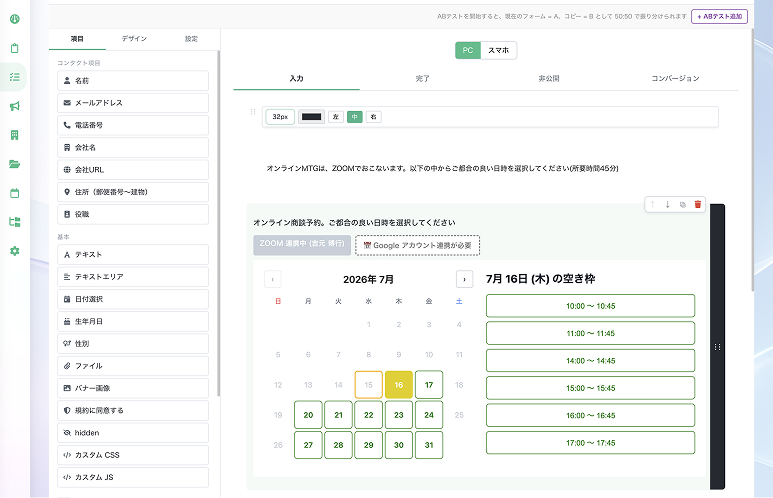Select July 17 in the calendar

pos(429,385)
